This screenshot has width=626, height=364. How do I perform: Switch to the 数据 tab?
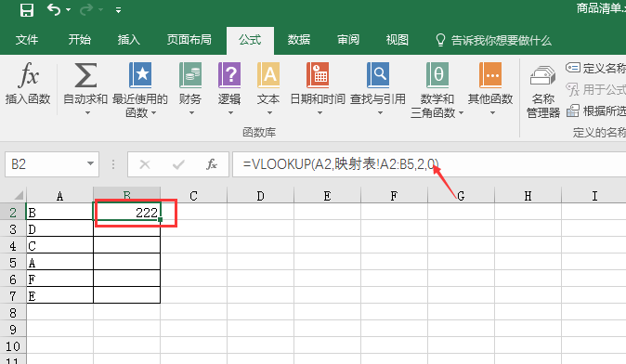tap(299, 40)
